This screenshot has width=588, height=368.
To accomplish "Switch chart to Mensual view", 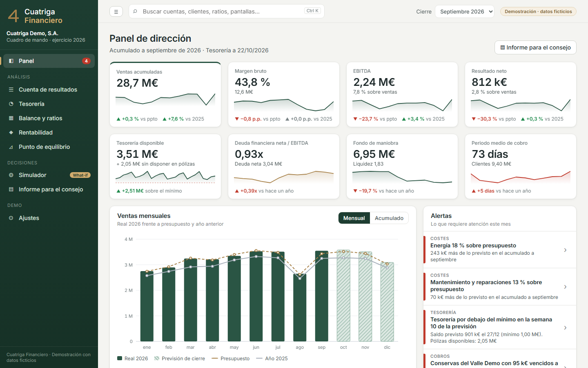I will point(354,218).
